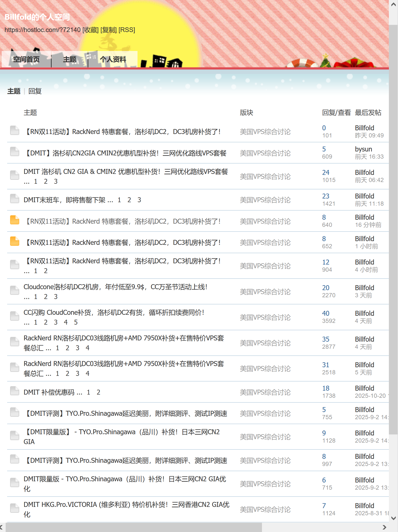Click the [收藏] link
The image size is (398, 532).
point(90,30)
